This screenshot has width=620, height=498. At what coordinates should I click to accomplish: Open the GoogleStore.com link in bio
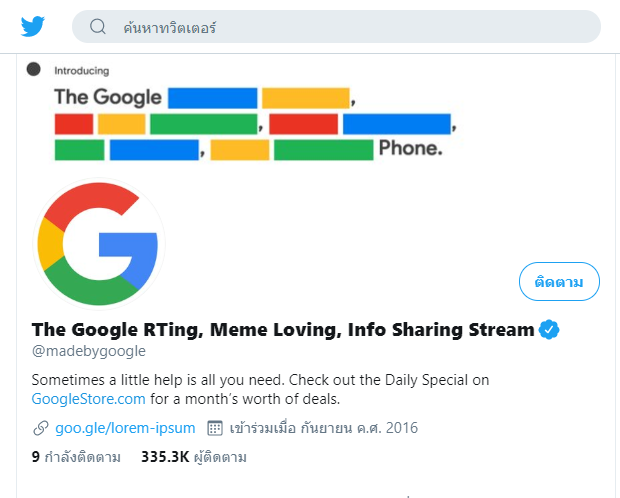pyautogui.click(x=89, y=399)
